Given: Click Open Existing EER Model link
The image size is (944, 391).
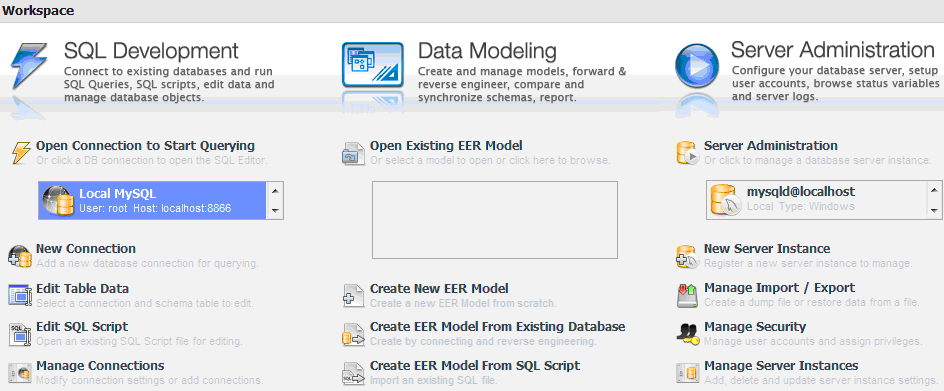Looking at the screenshot, I should point(446,146).
